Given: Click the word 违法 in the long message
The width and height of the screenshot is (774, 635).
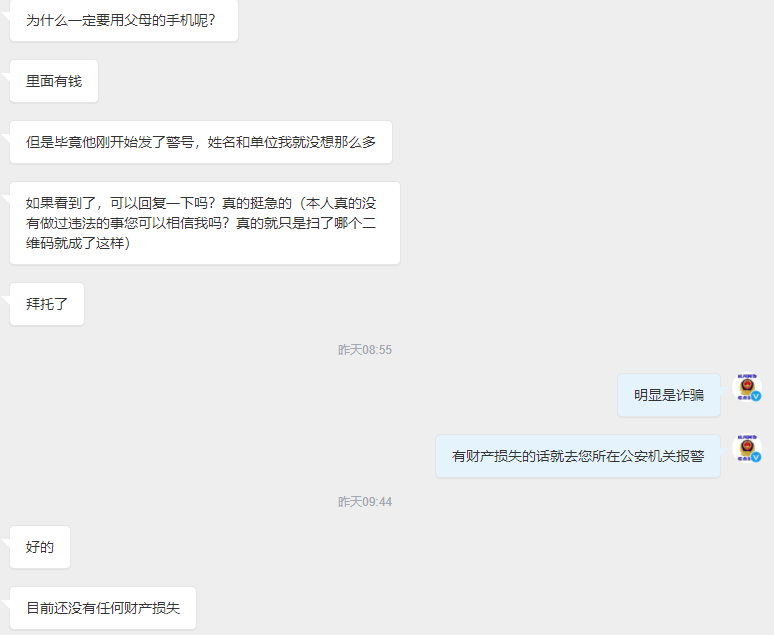Looking at the screenshot, I should [82, 223].
